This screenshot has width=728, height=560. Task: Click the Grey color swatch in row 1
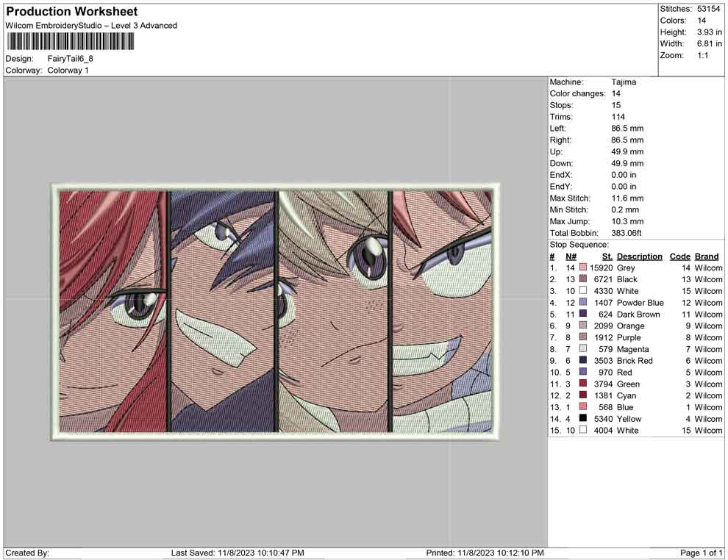582,268
